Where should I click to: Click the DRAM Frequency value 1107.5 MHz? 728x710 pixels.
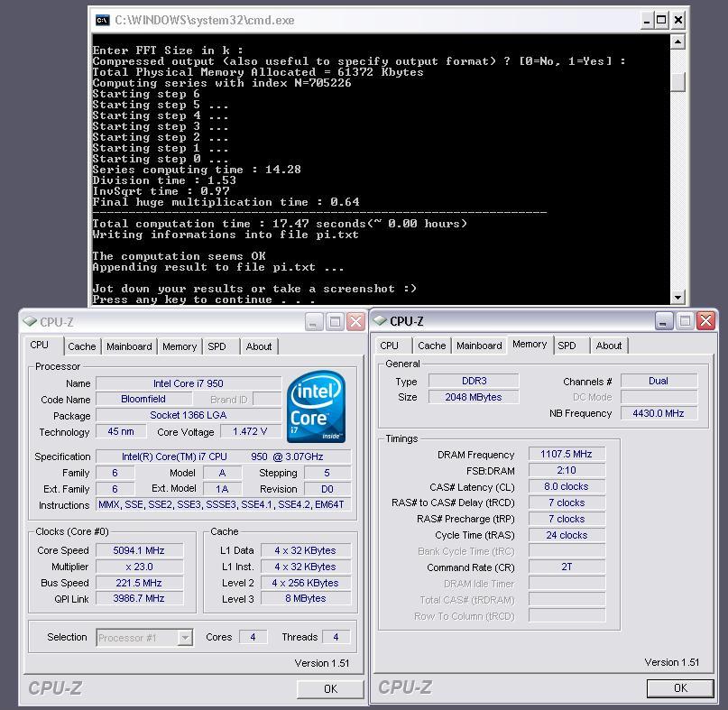click(x=567, y=454)
